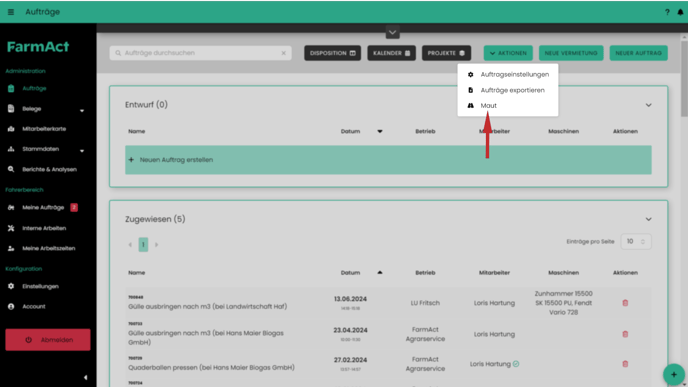Click the Berichte & Analysen search icon
The image size is (688, 387).
coord(11,169)
